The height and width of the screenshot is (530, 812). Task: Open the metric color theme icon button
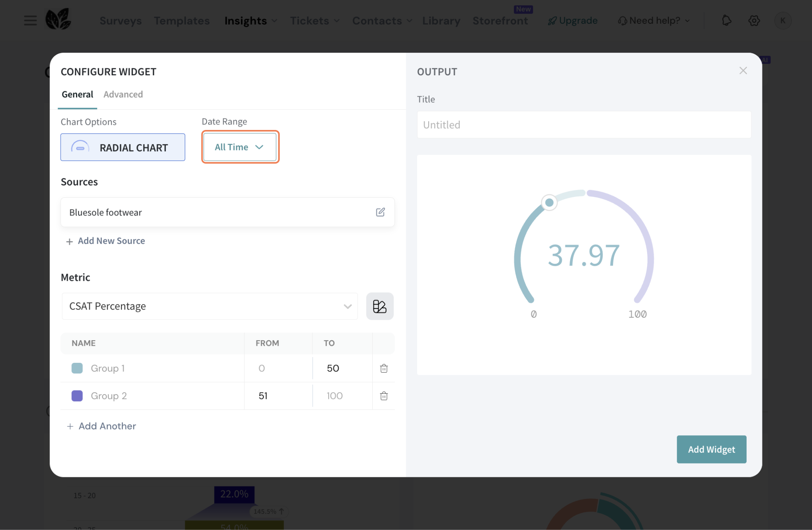coord(379,306)
